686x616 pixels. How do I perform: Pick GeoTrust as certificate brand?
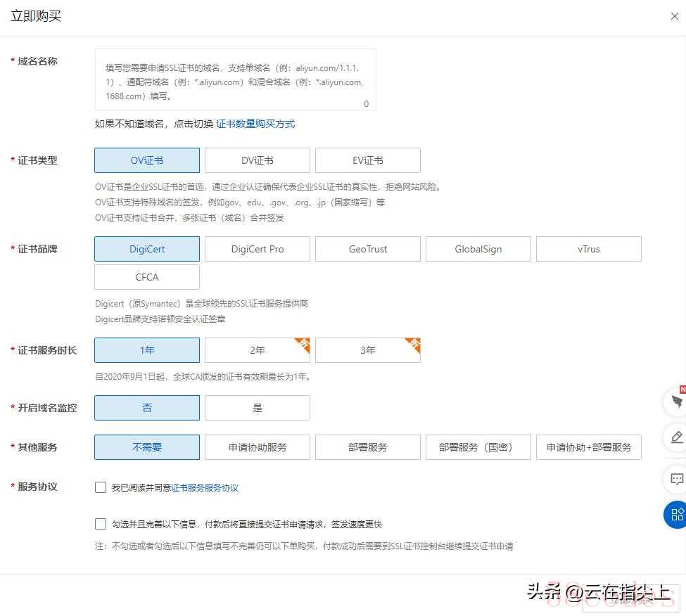click(367, 249)
